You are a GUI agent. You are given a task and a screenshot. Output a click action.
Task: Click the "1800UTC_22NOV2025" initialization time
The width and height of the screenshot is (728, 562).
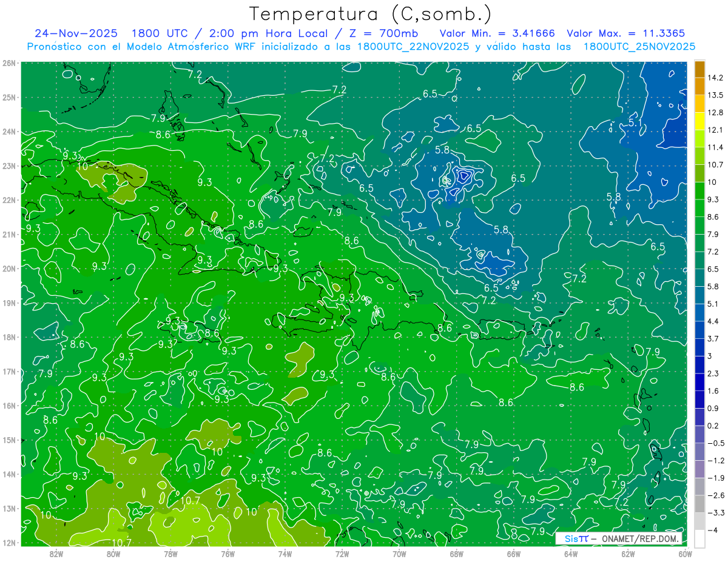413,46
